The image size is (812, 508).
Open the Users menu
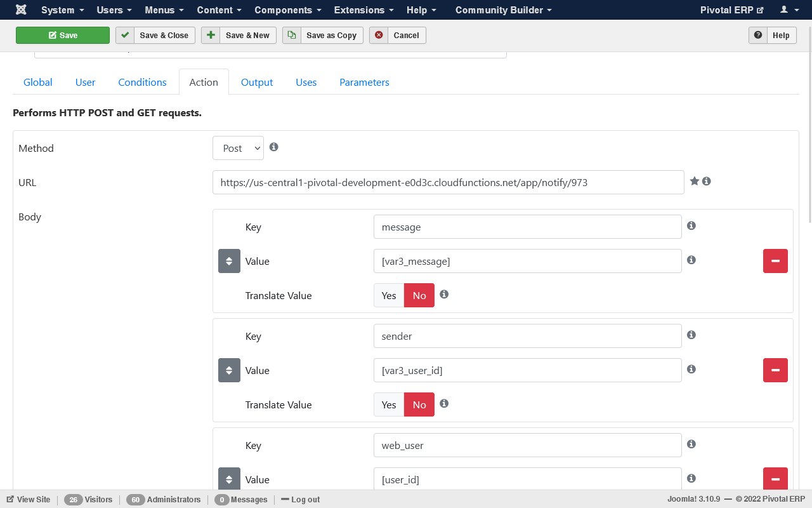[x=114, y=10]
